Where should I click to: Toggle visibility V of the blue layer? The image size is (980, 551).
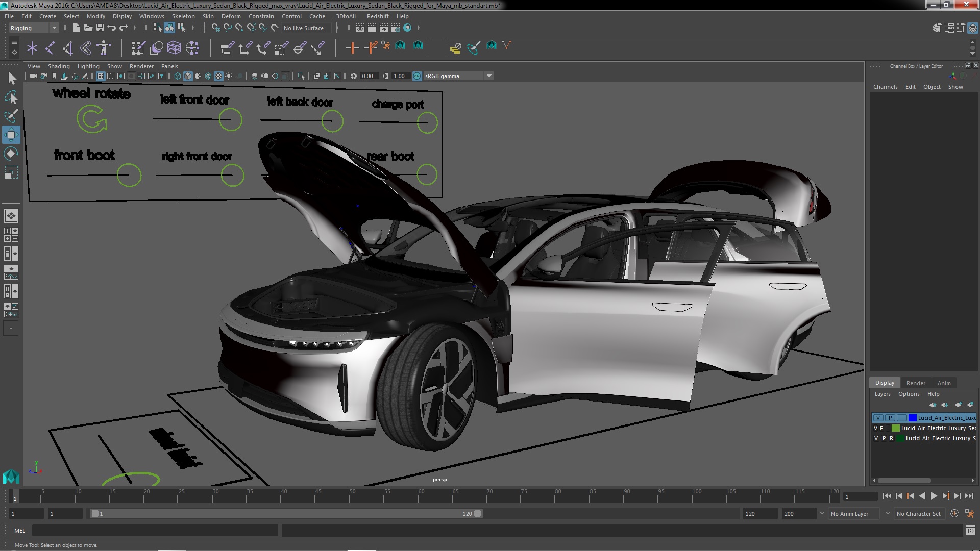click(x=878, y=418)
